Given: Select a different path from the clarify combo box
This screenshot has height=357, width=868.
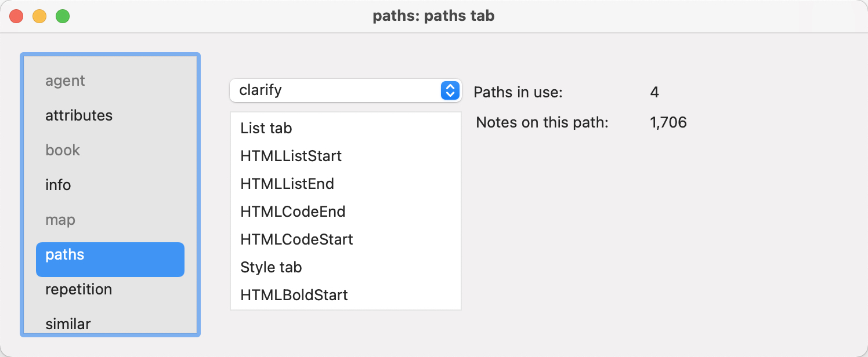Looking at the screenshot, I should pos(346,90).
